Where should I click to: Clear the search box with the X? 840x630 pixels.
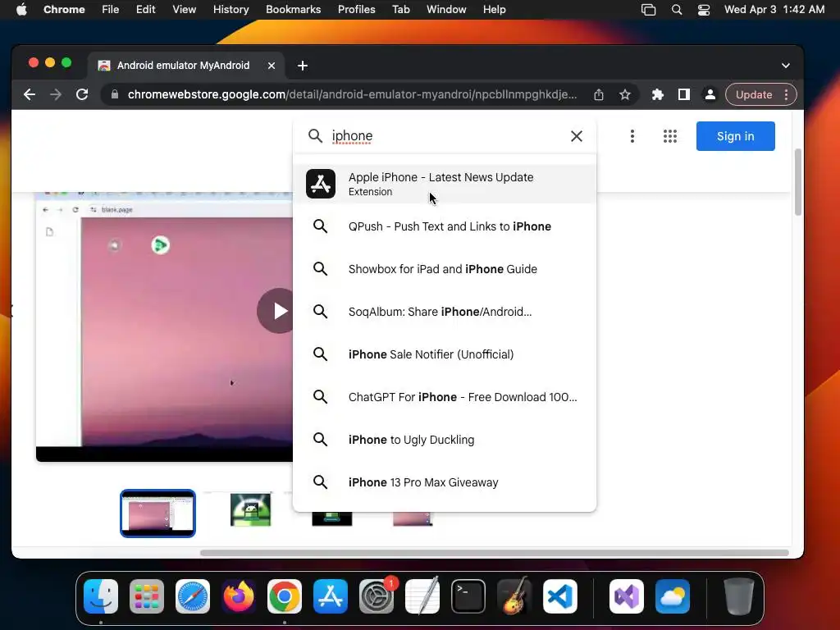click(x=577, y=136)
